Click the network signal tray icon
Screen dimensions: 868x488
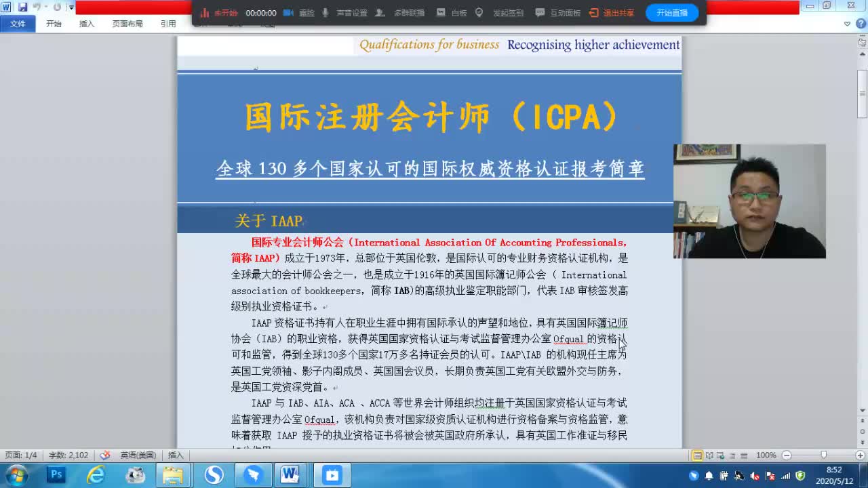tap(786, 476)
